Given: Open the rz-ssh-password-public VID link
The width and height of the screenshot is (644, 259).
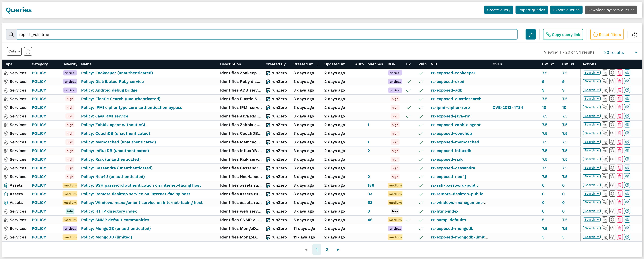Looking at the screenshot, I should click(455, 185).
